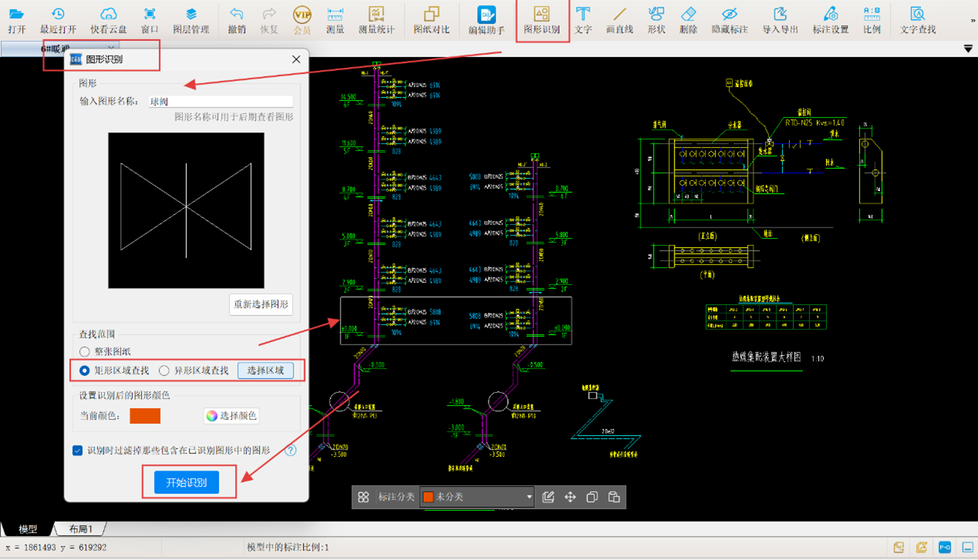Uncheck the 识别时过滤 filter checkbox

point(78,451)
